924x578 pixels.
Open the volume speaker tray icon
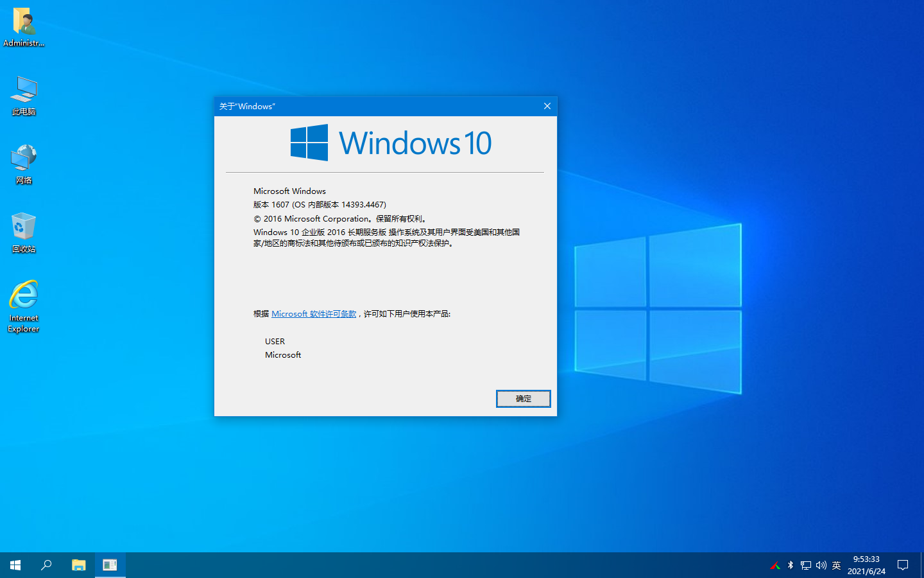(821, 565)
